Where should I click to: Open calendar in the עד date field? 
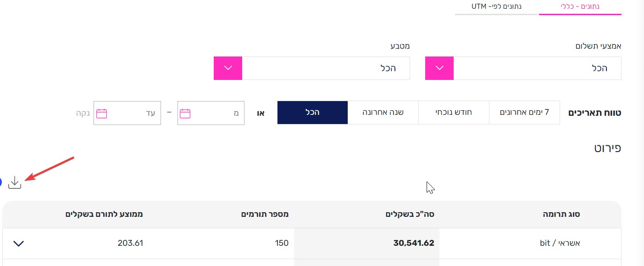coord(101,113)
